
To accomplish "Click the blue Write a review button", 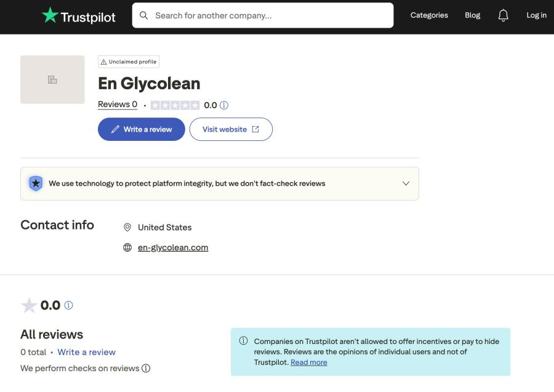I will [x=141, y=129].
